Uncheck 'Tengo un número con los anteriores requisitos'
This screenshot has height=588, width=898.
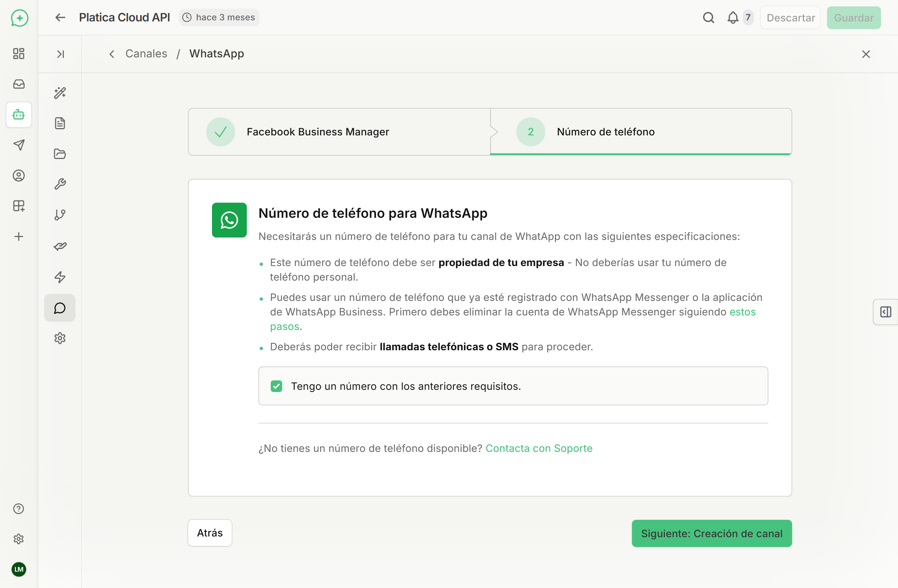point(277,386)
